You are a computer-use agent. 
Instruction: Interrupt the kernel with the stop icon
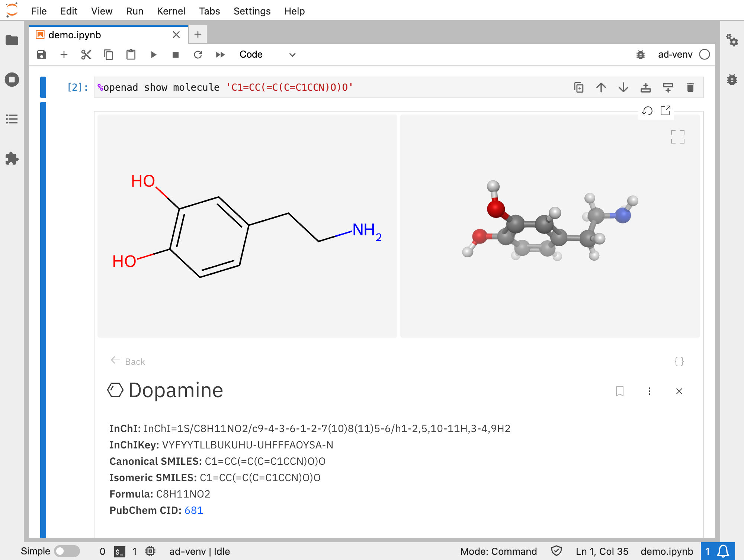click(176, 54)
